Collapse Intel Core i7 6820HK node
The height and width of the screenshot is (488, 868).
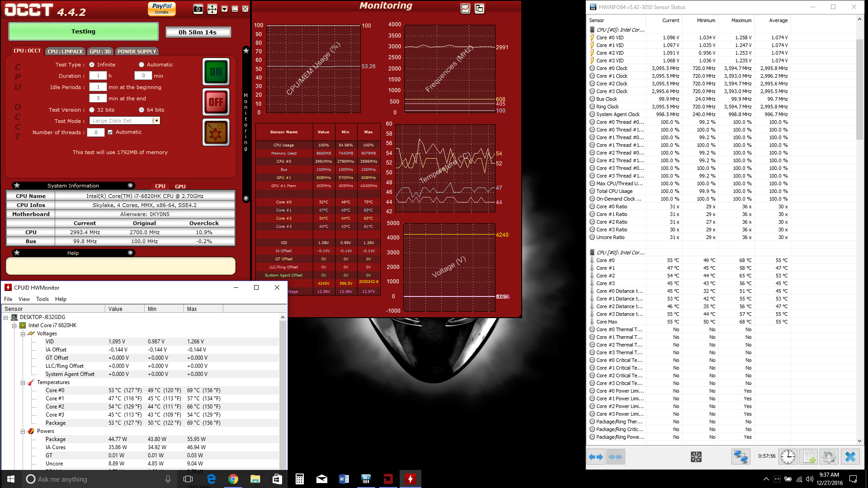(14, 326)
